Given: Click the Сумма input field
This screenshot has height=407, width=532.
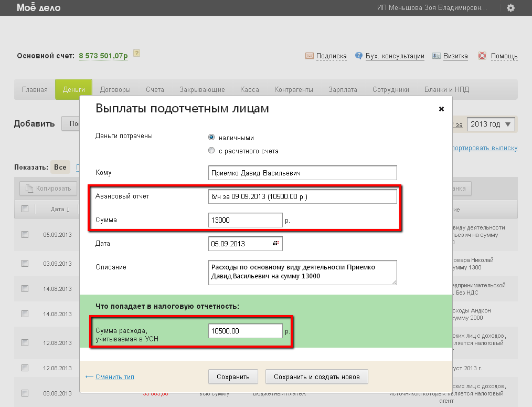Looking at the screenshot, I should 246,220.
